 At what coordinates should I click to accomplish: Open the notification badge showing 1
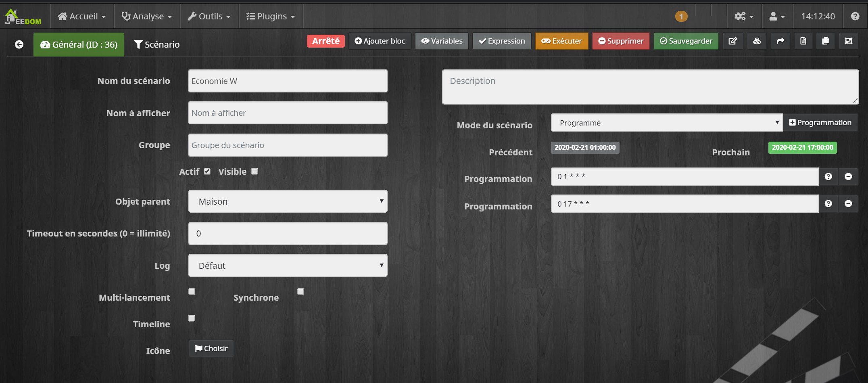coord(681,17)
